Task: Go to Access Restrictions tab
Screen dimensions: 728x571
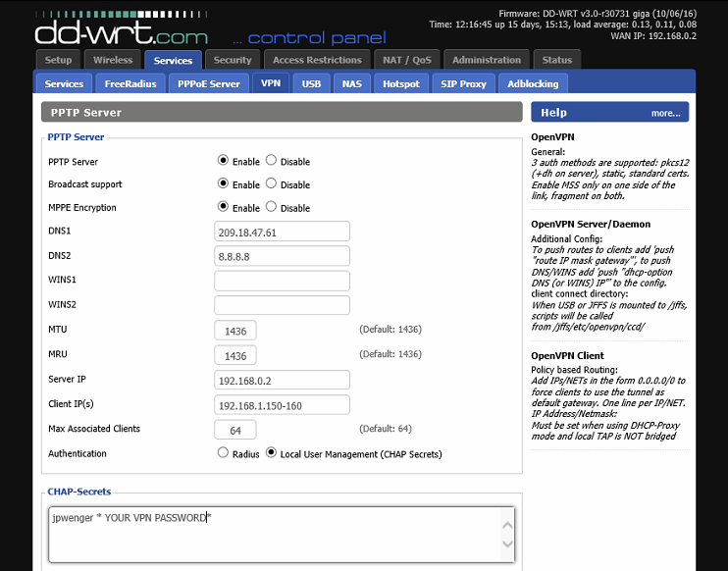Action: (x=317, y=60)
